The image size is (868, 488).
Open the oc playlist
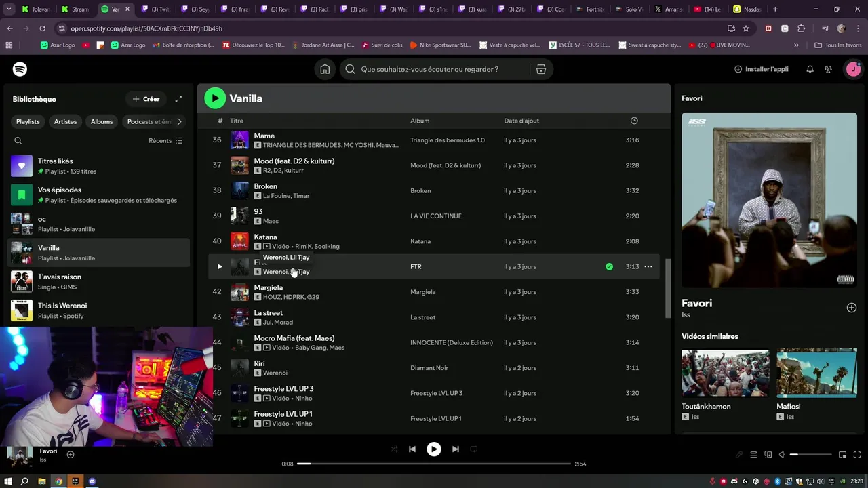pos(99,224)
